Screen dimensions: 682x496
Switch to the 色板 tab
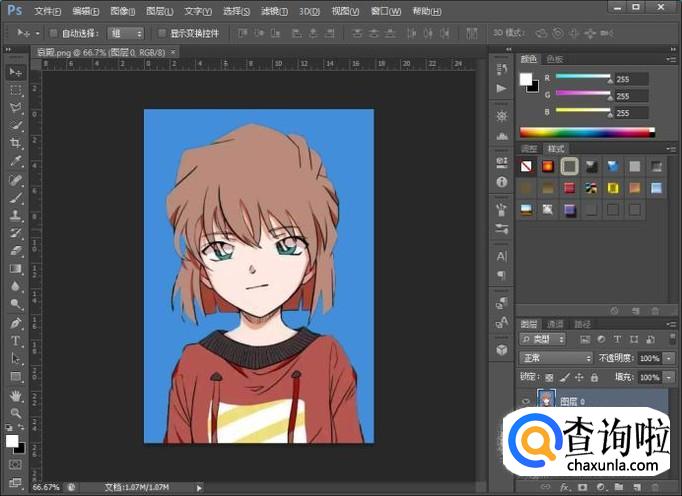tap(554, 60)
